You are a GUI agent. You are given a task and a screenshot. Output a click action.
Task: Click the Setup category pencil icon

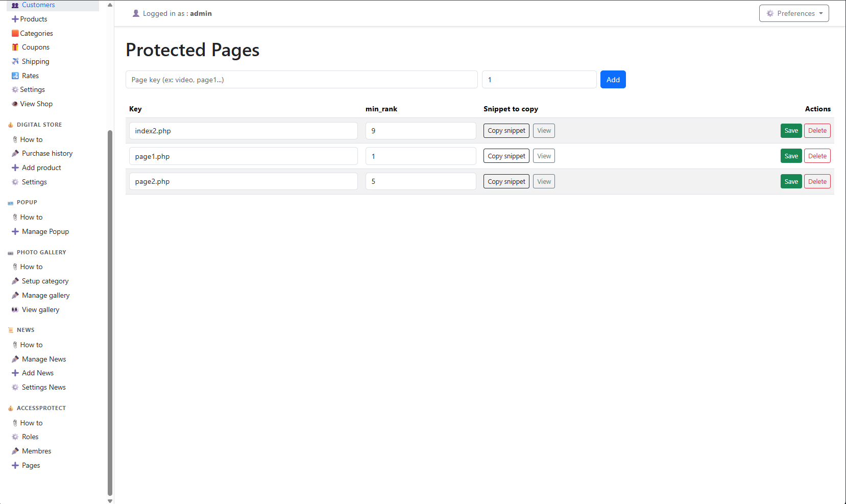coord(15,281)
